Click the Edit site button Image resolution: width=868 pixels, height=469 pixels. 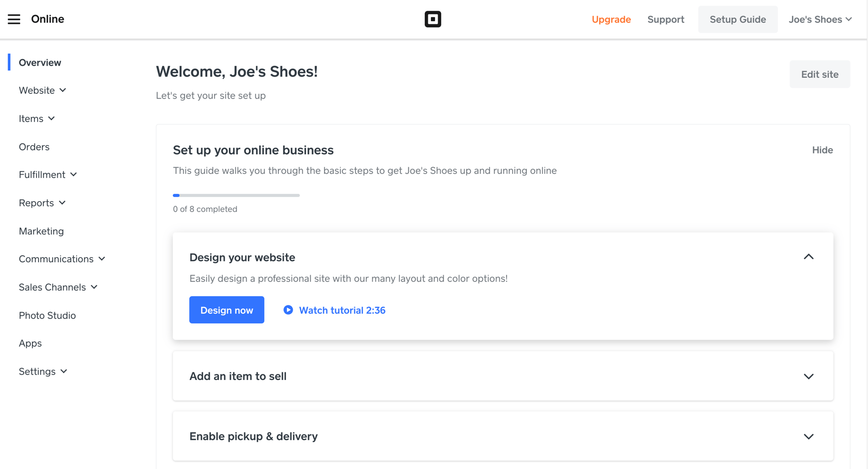(819, 75)
